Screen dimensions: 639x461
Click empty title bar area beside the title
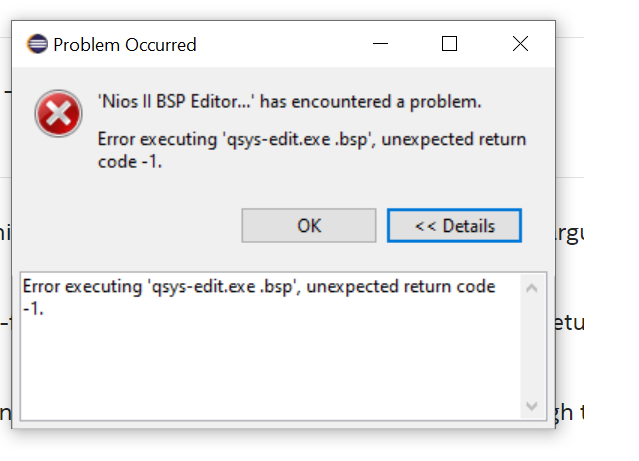(x=280, y=44)
